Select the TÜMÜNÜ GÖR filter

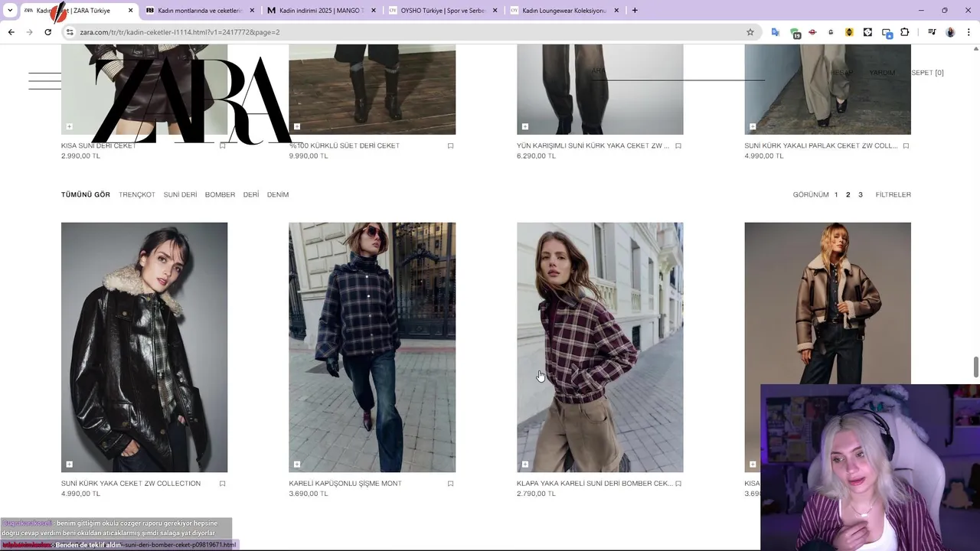pos(86,194)
